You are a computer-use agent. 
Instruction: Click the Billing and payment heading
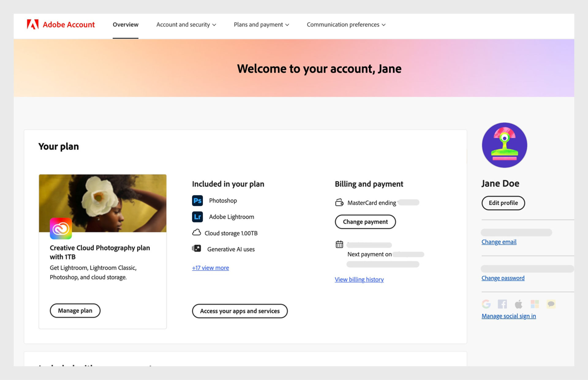pos(369,184)
